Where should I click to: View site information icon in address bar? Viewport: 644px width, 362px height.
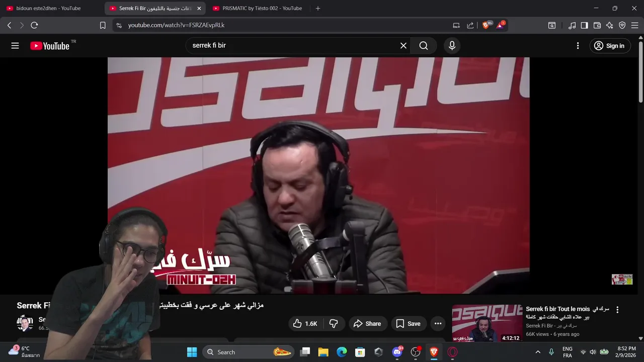[119, 25]
